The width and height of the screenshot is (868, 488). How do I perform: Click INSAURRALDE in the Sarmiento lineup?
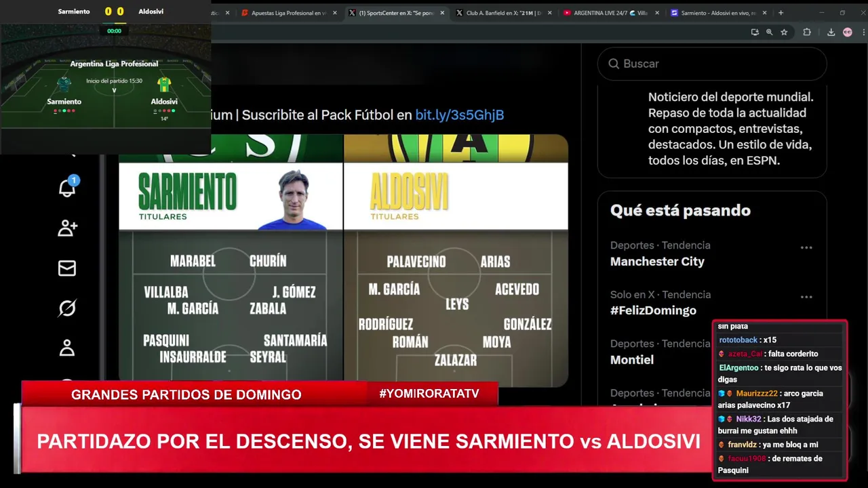pos(193,357)
